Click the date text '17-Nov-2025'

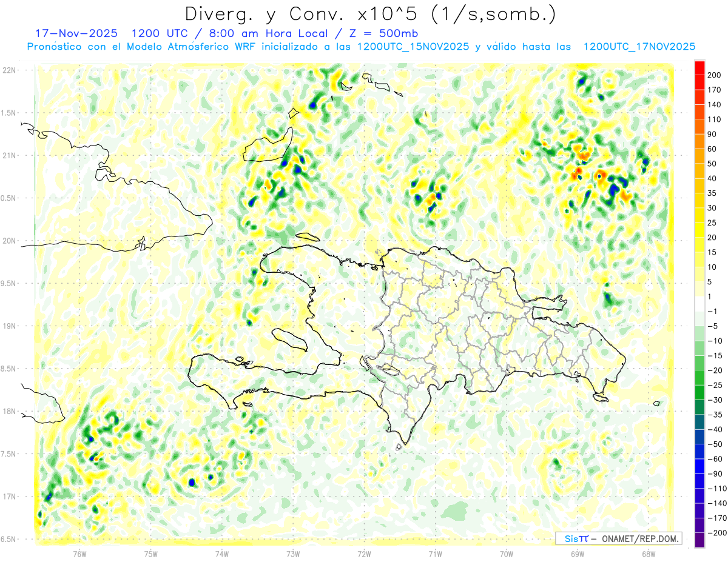point(77,33)
